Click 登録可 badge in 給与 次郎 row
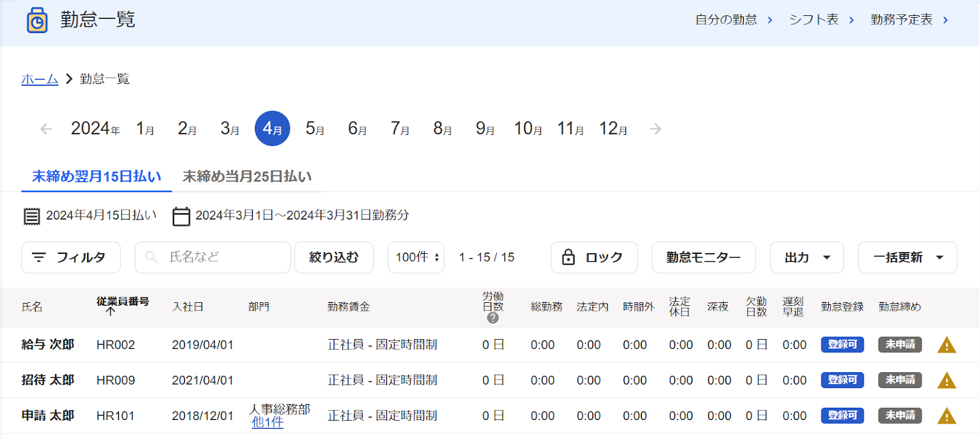Viewport: 980px width, 439px height. pyautogui.click(x=842, y=345)
